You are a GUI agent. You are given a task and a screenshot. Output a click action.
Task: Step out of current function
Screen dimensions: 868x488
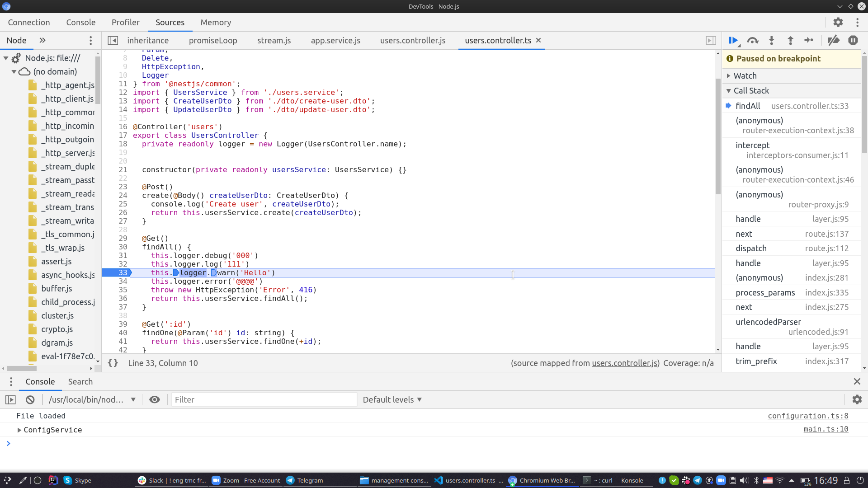790,41
